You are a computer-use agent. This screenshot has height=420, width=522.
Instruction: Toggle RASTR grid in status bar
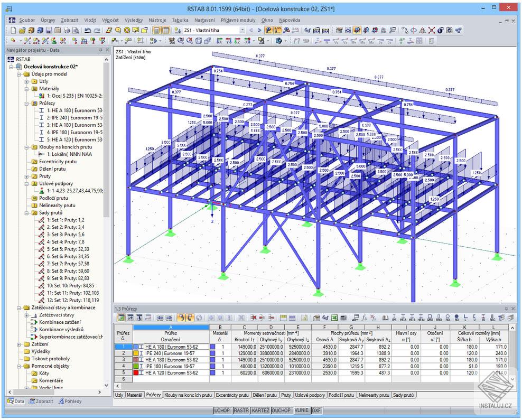[x=241, y=410]
